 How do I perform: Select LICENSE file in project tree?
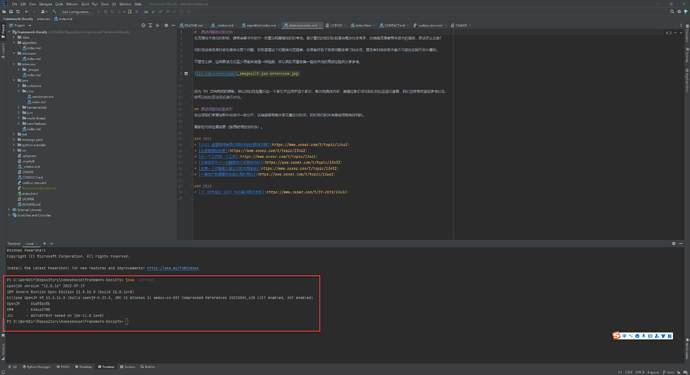pos(27,199)
